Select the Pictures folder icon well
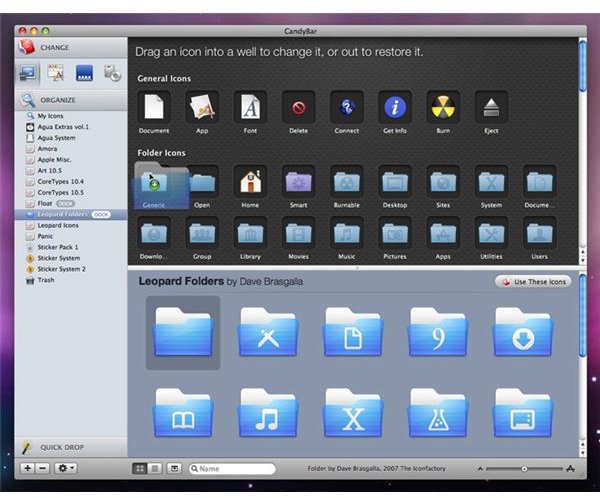The width and height of the screenshot is (600, 498). click(395, 233)
